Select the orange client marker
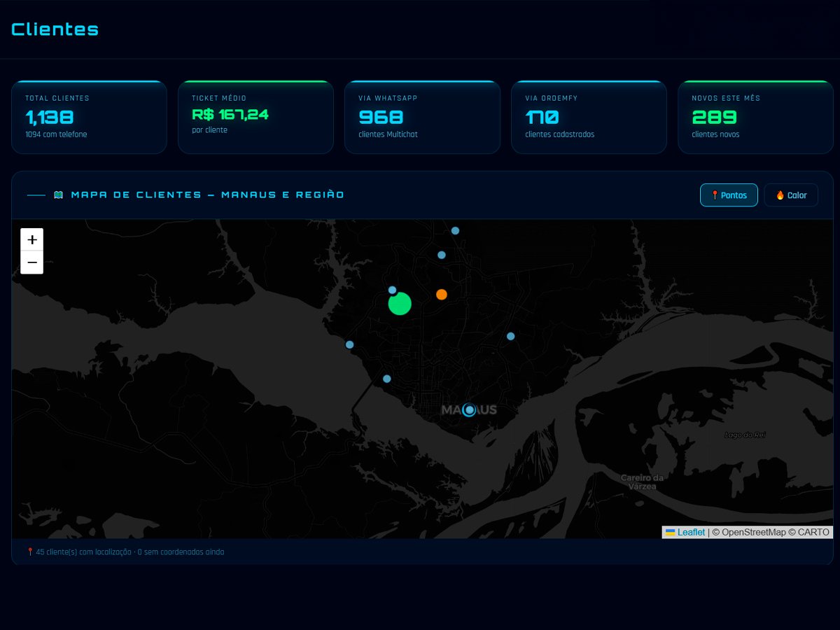 click(x=441, y=295)
